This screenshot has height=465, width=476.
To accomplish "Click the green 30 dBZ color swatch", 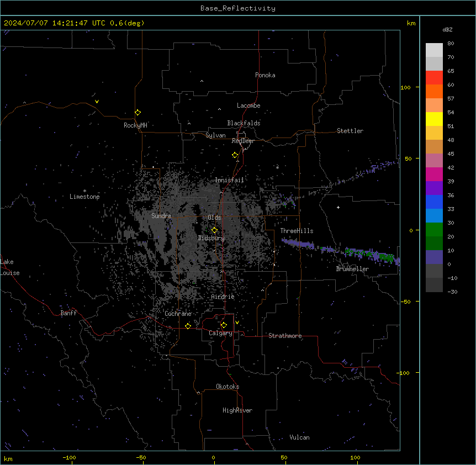I will (434, 230).
